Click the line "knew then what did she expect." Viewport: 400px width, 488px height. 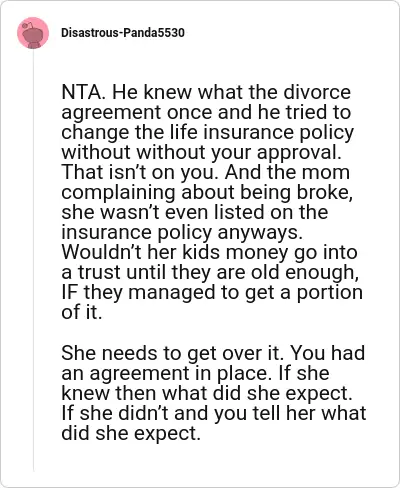(x=207, y=393)
